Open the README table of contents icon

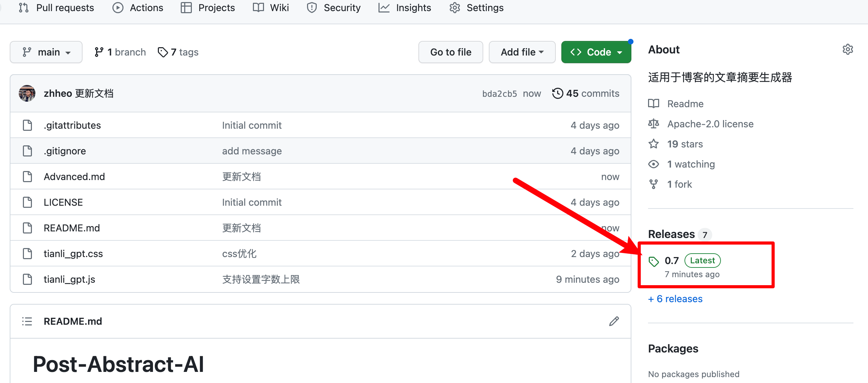pos(27,321)
